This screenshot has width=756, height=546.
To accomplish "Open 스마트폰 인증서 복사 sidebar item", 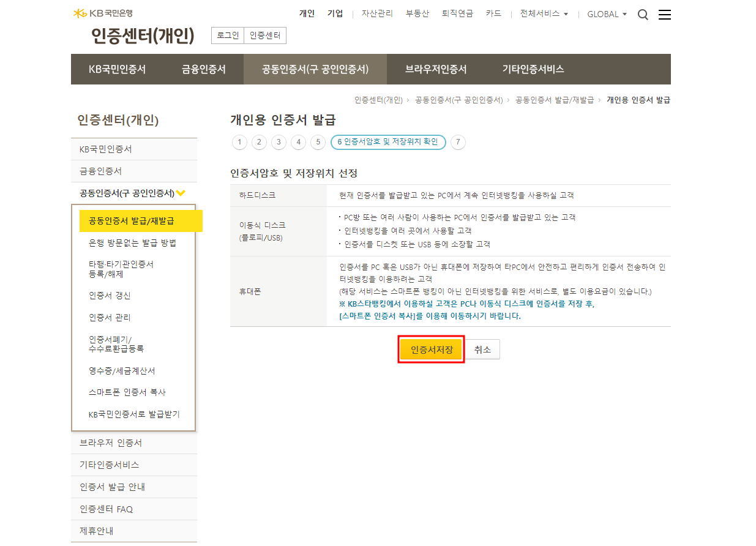I will (x=127, y=392).
